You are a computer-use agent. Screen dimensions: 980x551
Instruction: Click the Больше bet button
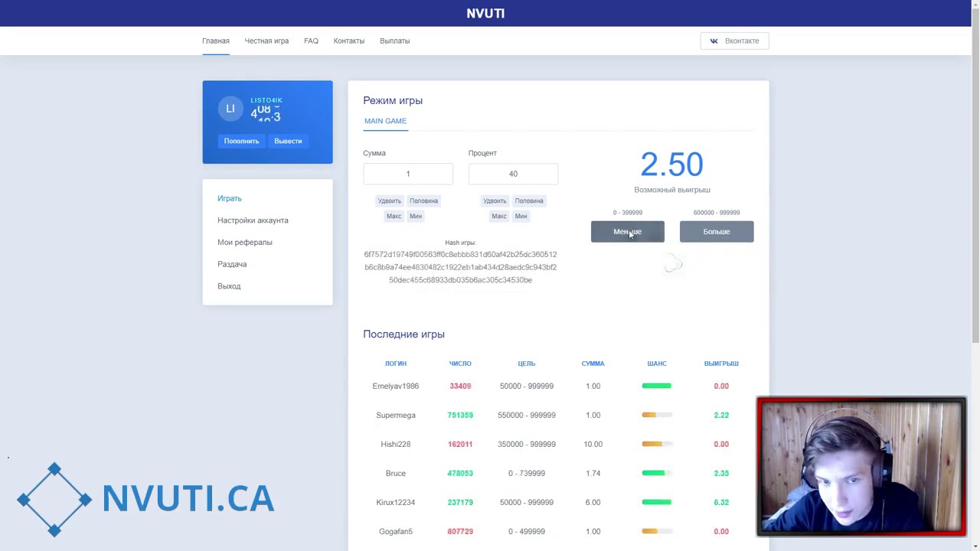pos(717,232)
